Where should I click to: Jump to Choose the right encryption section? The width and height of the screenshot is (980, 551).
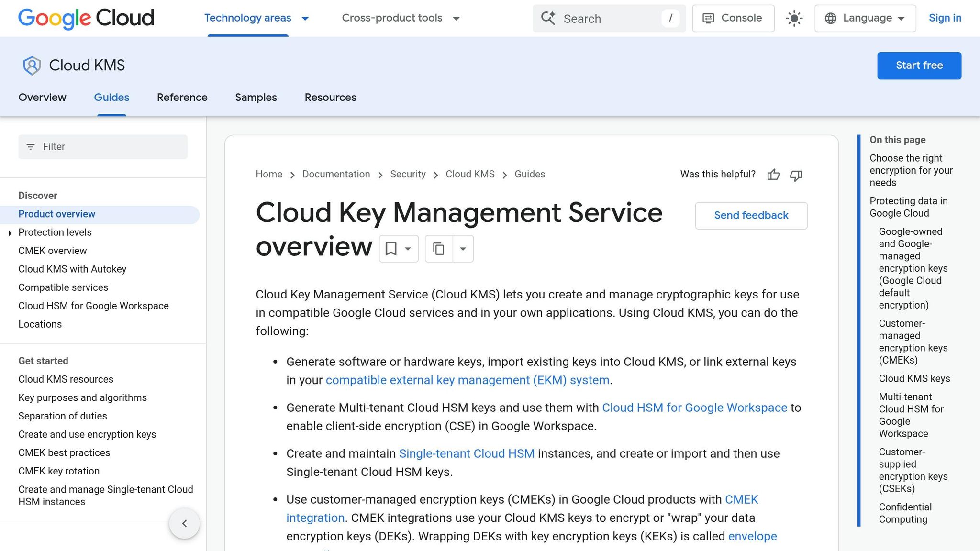click(911, 171)
